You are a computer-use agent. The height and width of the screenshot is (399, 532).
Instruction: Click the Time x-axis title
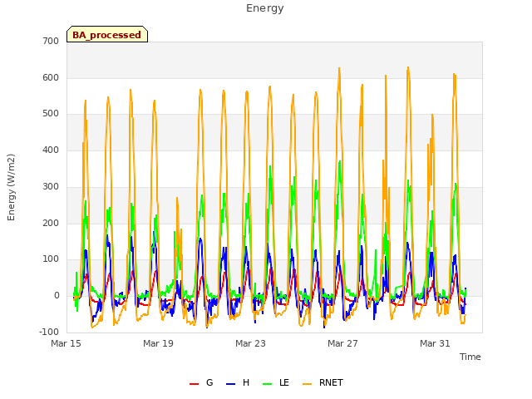tap(470, 357)
